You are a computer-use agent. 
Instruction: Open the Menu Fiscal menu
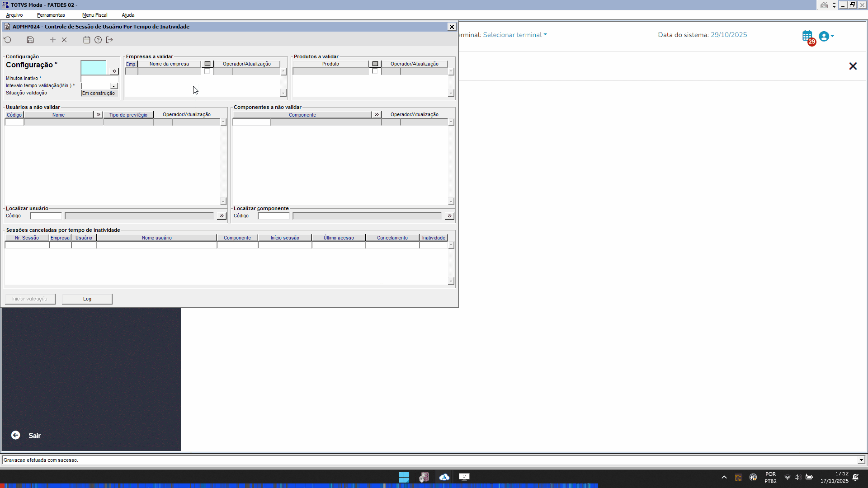[x=94, y=15]
